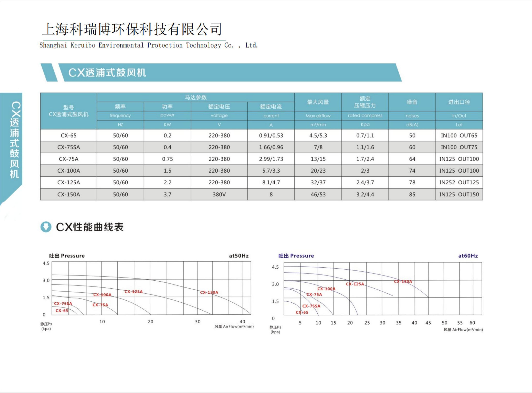Click the 噪音 column header
The width and height of the screenshot is (532, 393).
pos(412,102)
